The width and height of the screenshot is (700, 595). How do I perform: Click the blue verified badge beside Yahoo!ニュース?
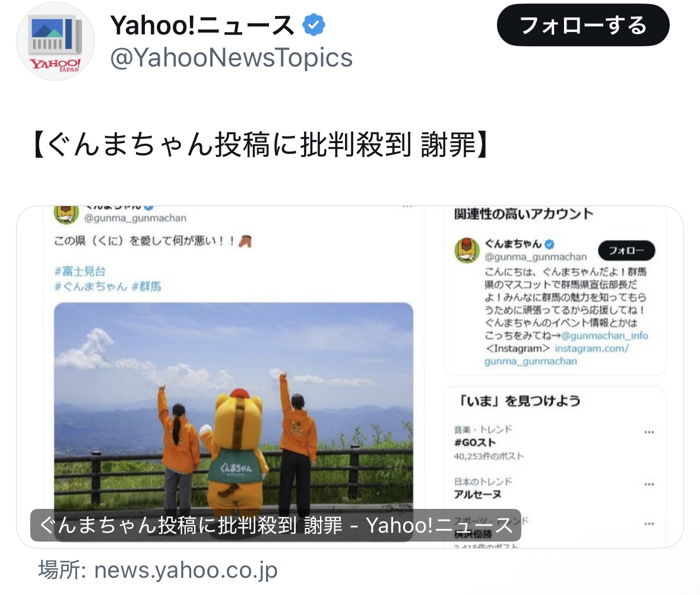pos(314,25)
